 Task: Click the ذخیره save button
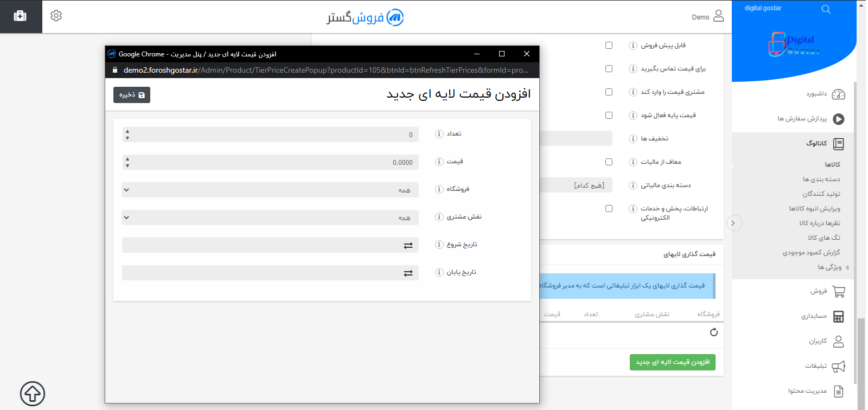click(x=132, y=95)
